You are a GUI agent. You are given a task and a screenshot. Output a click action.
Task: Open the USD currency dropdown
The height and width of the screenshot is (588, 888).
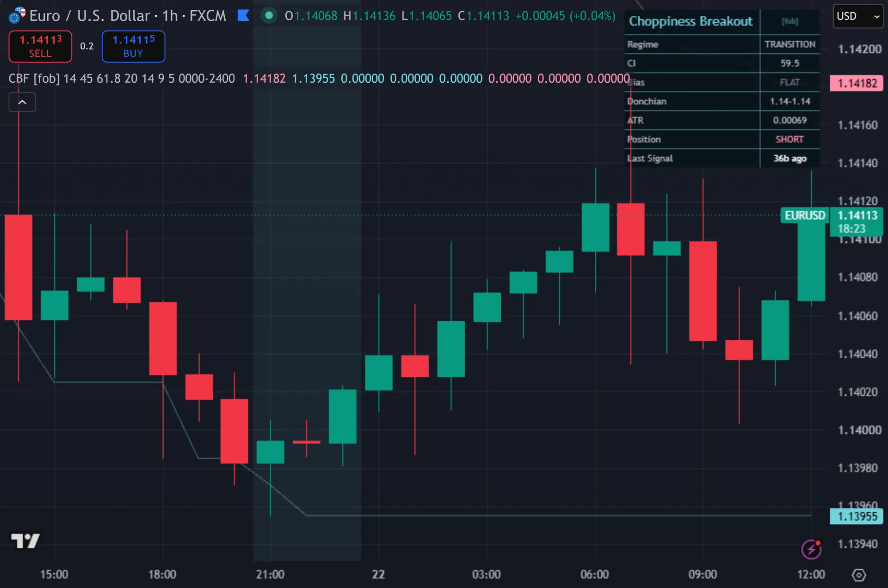point(858,16)
